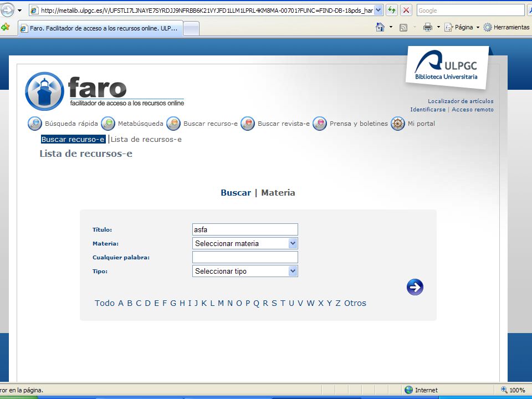This screenshot has height=399, width=532.
Task: Open address bar history dropdown
Action: pos(378,10)
